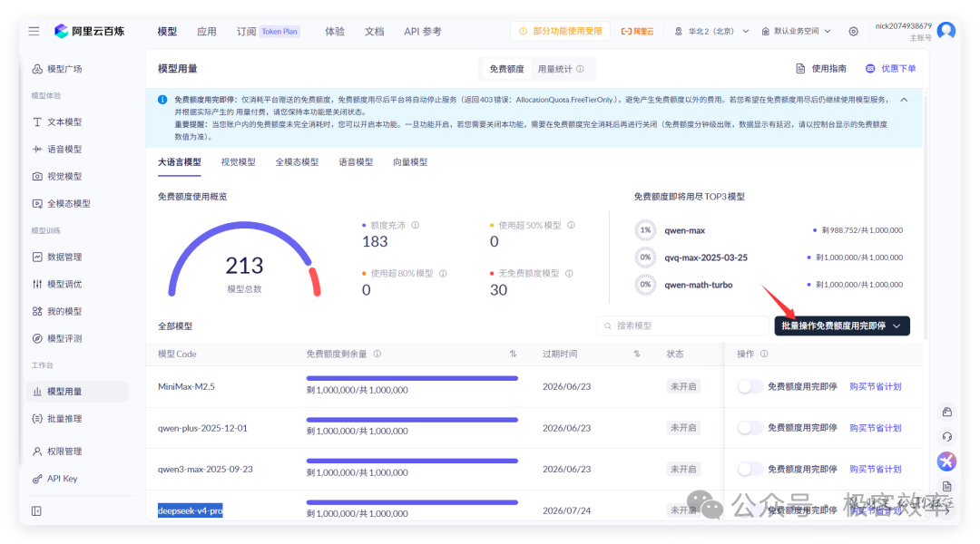Image resolution: width=980 pixels, height=544 pixels.
Task: Toggle 免费额度用完即停 for qwen-plus-2025-12-01
Action: tap(750, 428)
